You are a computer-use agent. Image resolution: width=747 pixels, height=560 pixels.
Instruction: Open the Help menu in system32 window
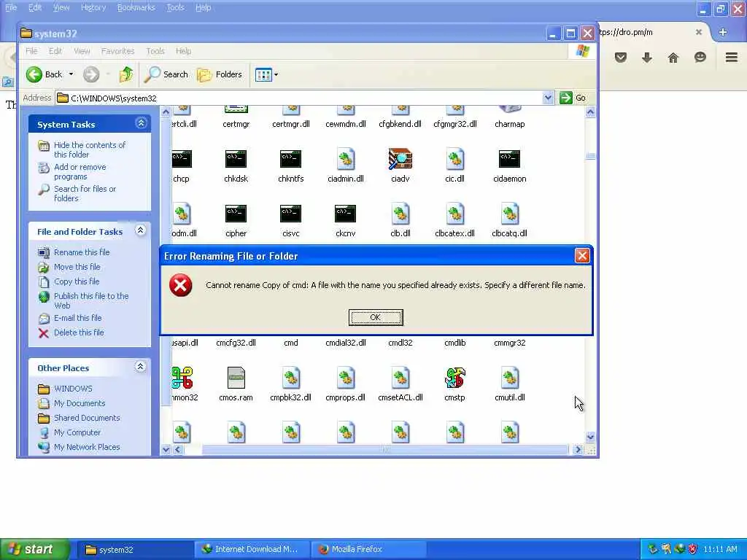coord(183,51)
